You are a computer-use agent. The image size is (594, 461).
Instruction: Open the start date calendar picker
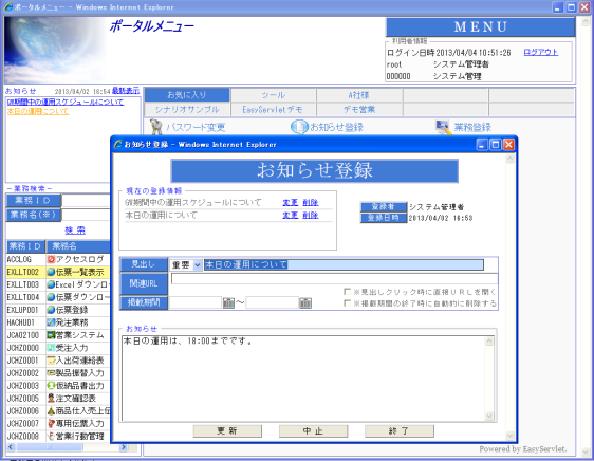pyautogui.click(x=229, y=303)
